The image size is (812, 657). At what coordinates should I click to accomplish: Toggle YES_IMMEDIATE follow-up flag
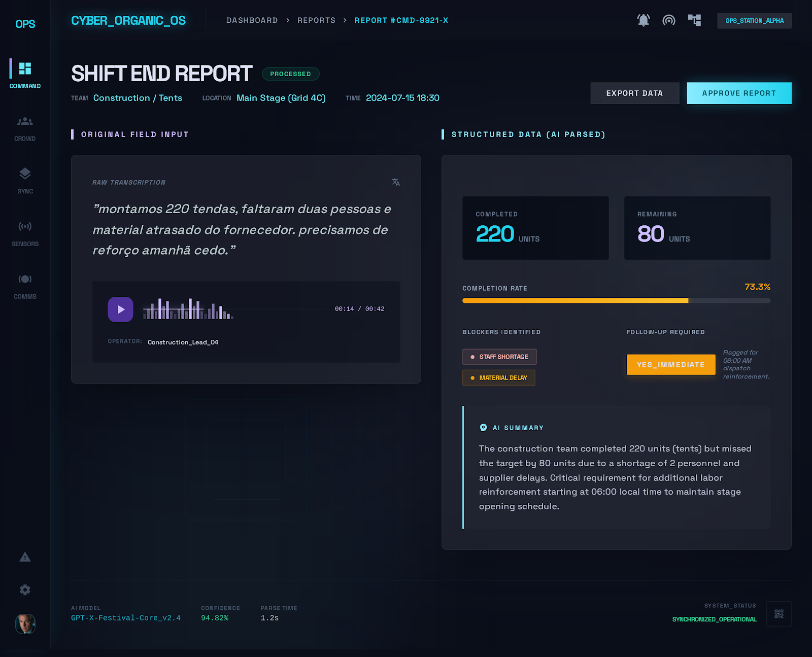point(671,364)
